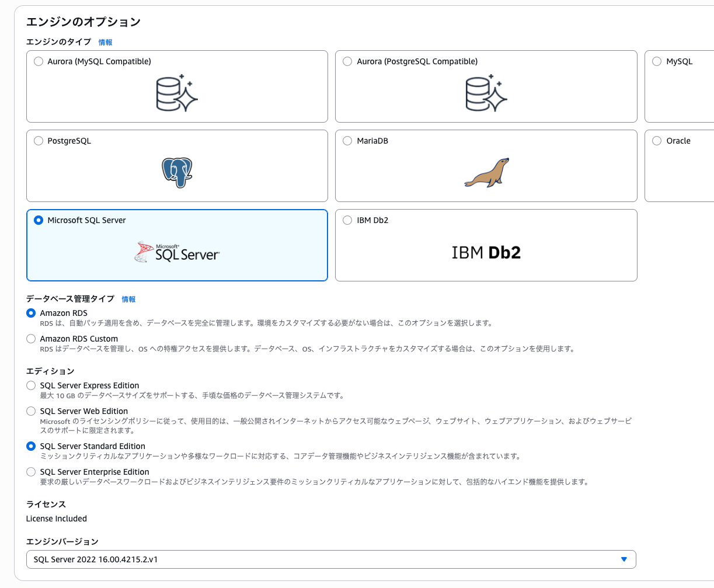Click the Aurora PostgreSQL database sparkle icon
The width and height of the screenshot is (714, 588).
click(486, 92)
